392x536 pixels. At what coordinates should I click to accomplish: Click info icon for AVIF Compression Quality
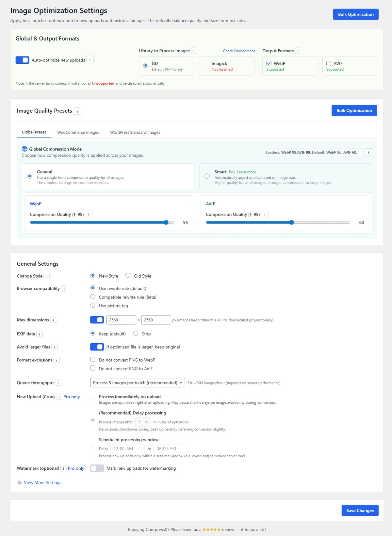pos(265,215)
